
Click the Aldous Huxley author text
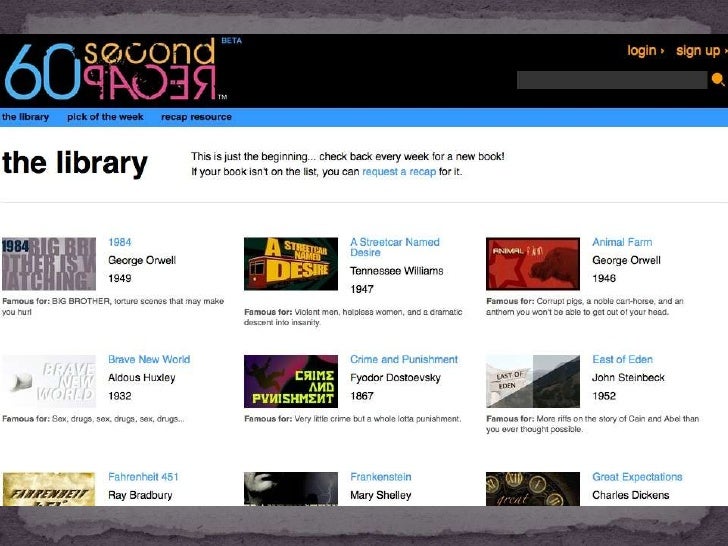142,378
